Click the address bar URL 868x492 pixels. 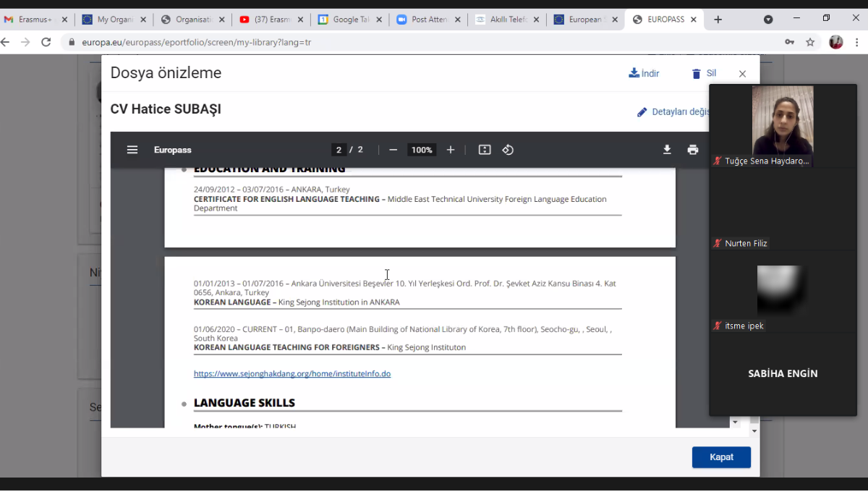tap(197, 43)
